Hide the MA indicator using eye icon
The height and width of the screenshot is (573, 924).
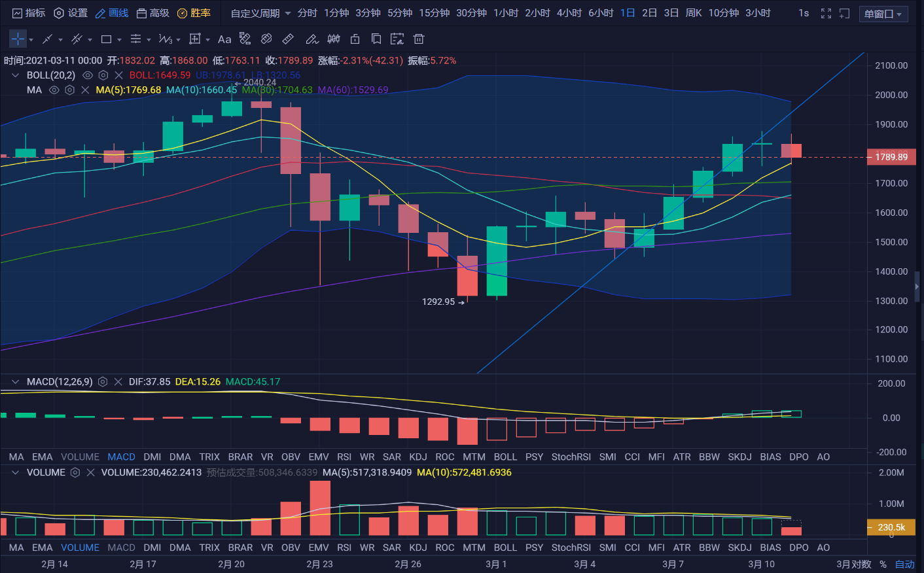(x=54, y=90)
